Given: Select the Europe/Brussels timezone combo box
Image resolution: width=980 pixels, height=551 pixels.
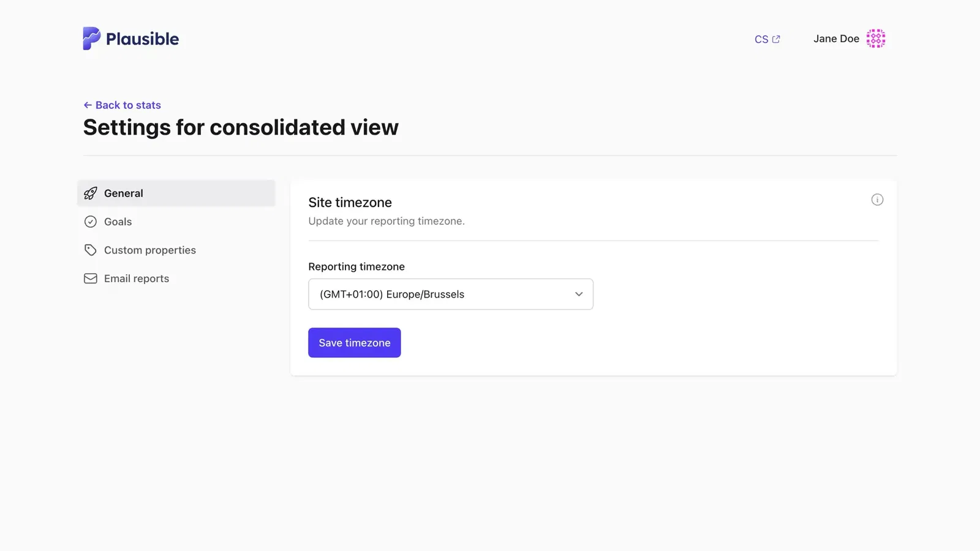Looking at the screenshot, I should (x=450, y=294).
